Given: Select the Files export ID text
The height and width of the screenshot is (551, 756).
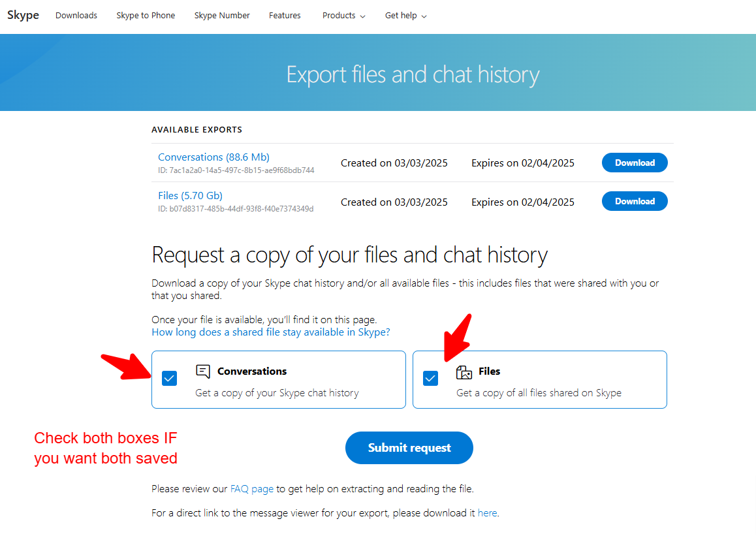Looking at the screenshot, I should (x=236, y=209).
